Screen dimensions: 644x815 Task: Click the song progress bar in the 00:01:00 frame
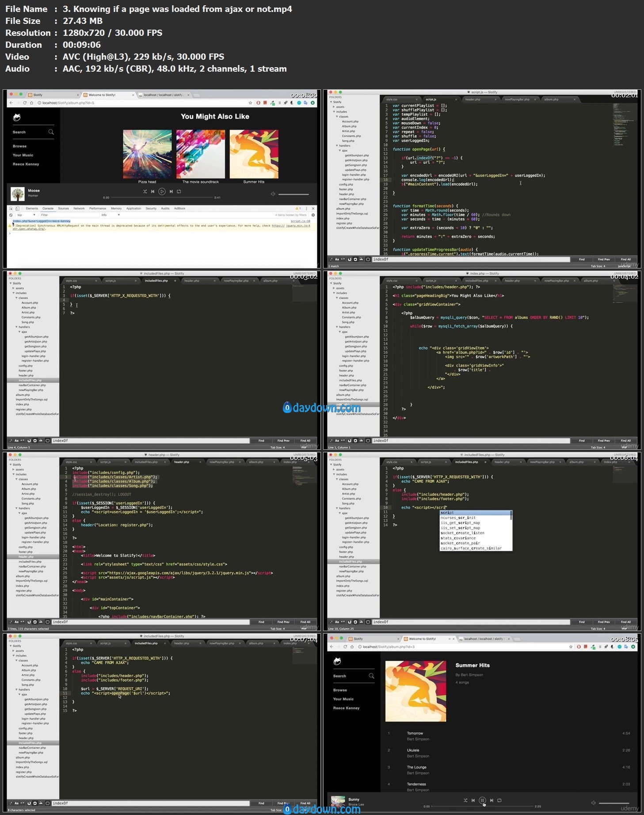(162, 197)
